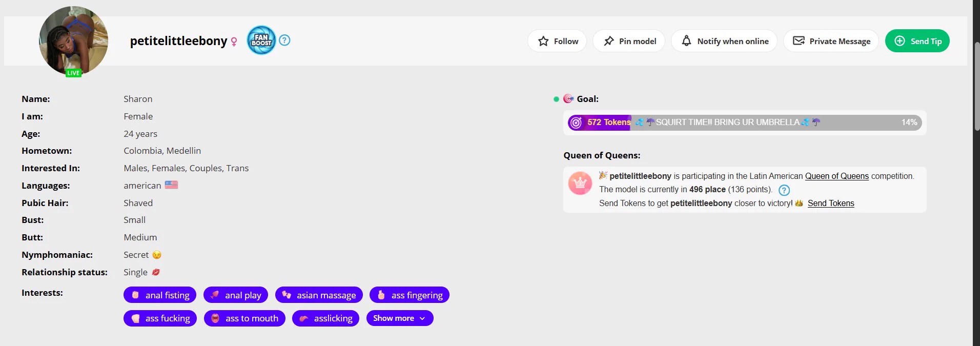Image resolution: width=980 pixels, height=346 pixels.
Task: Open the live profile avatar
Action: [x=73, y=41]
